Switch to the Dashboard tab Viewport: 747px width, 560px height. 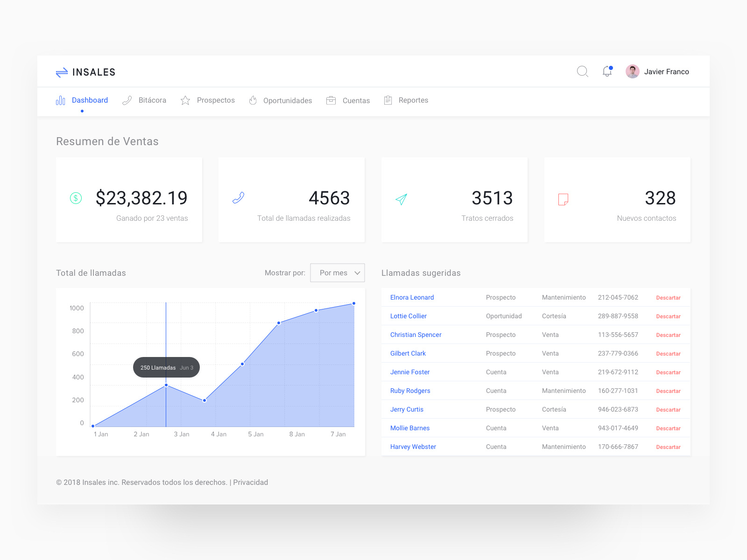pyautogui.click(x=90, y=100)
